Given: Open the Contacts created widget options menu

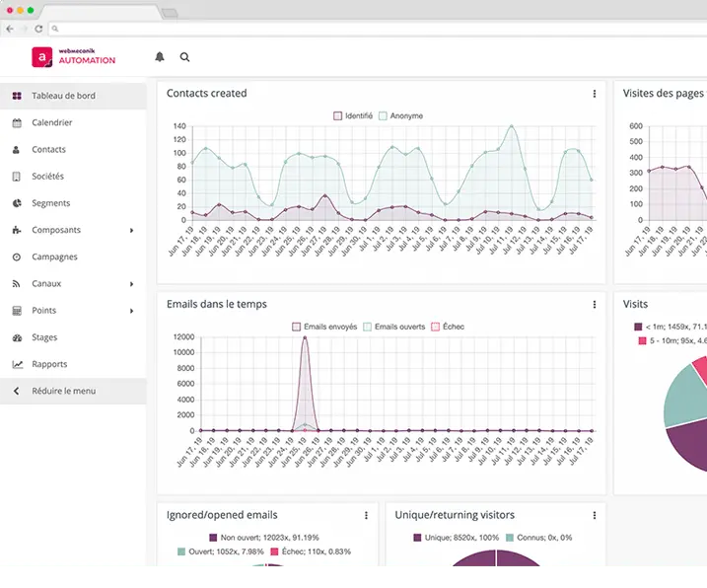Looking at the screenshot, I should 595,94.
